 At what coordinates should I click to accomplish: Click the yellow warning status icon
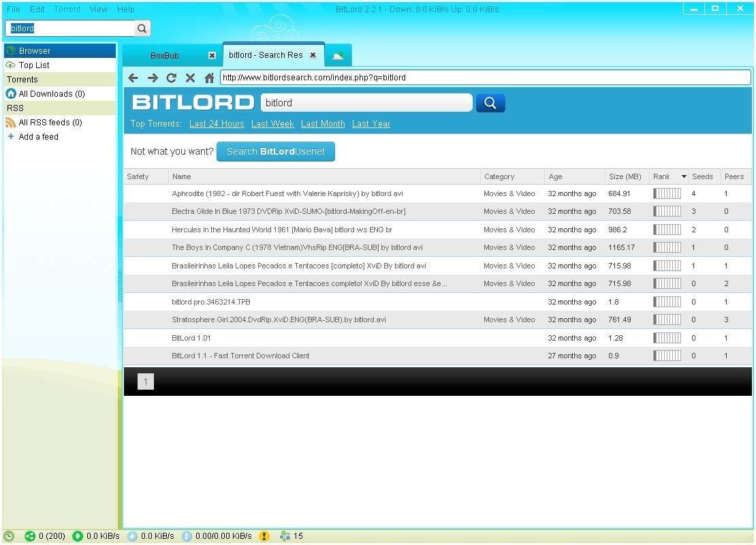coord(264,536)
